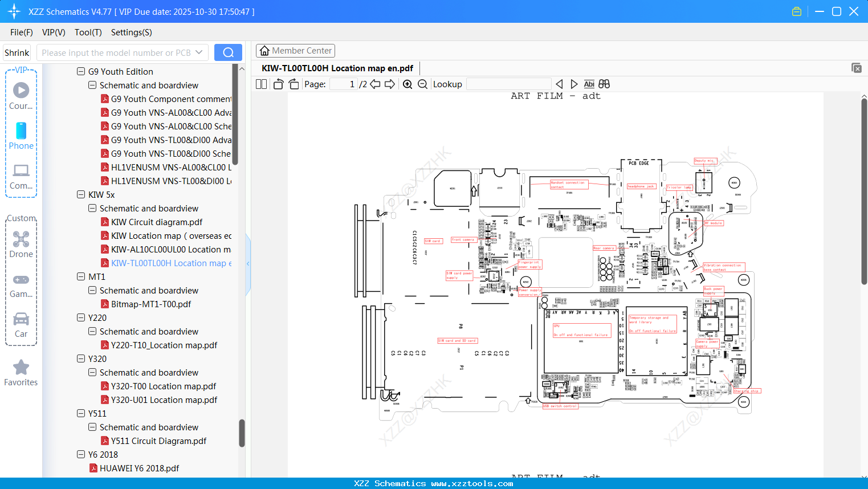
Task: Click the Lookup text field
Action: [508, 84]
